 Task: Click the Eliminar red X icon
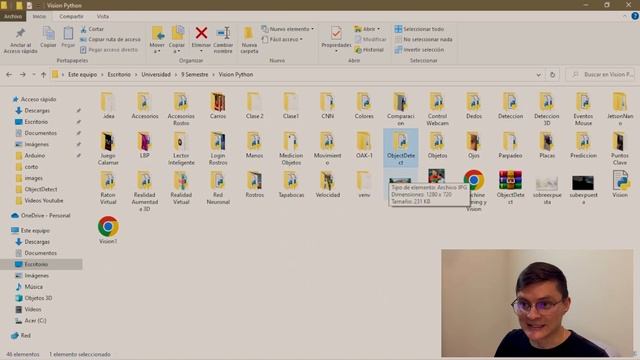click(x=201, y=33)
